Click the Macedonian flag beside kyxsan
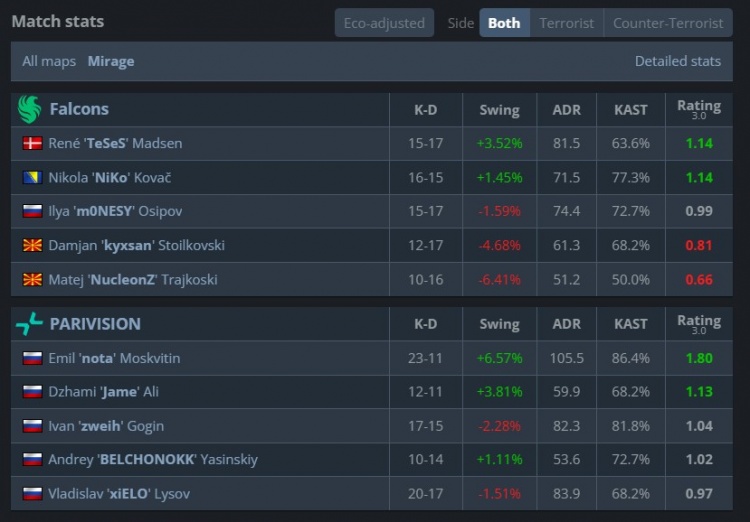The width and height of the screenshot is (750, 522). [32, 245]
